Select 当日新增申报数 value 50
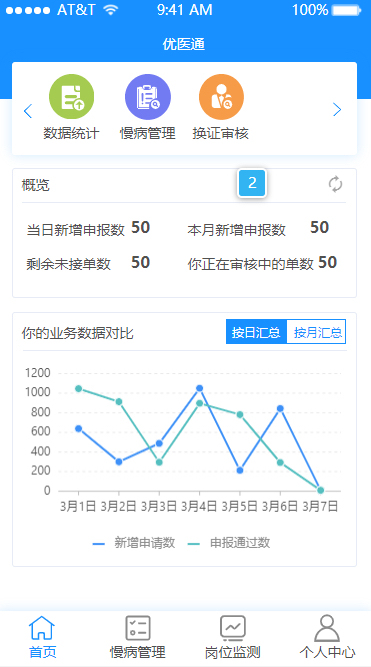Image resolution: width=371 pixels, height=667 pixels. click(140, 228)
